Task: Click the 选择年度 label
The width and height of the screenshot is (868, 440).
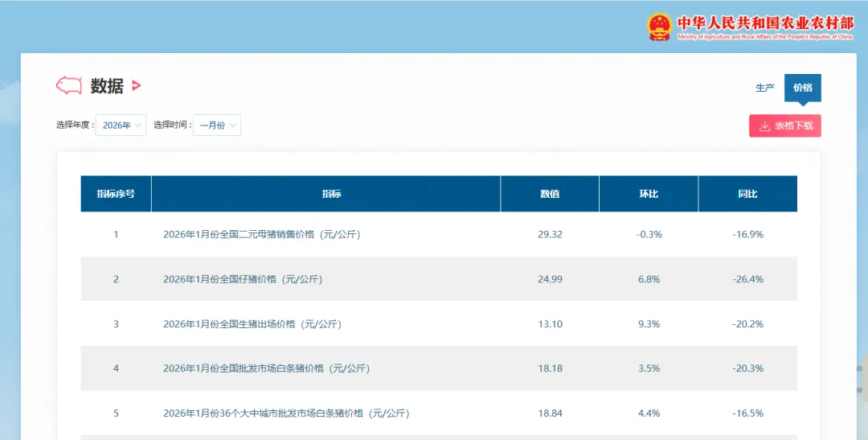Action: [x=75, y=125]
